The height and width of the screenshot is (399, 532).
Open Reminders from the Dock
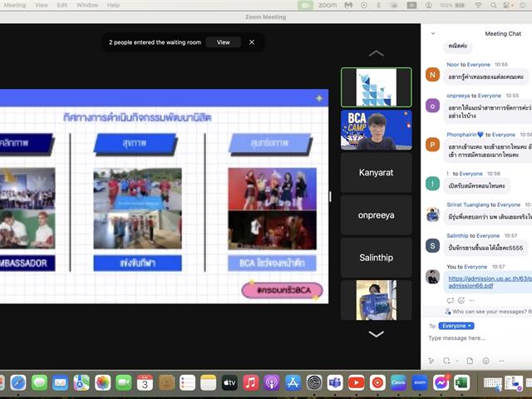(187, 383)
